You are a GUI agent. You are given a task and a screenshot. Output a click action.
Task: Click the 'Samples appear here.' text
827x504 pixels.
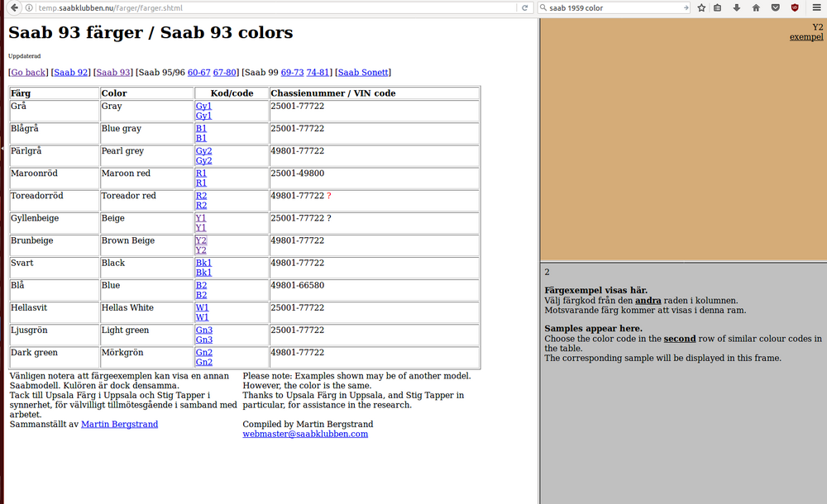(x=593, y=329)
